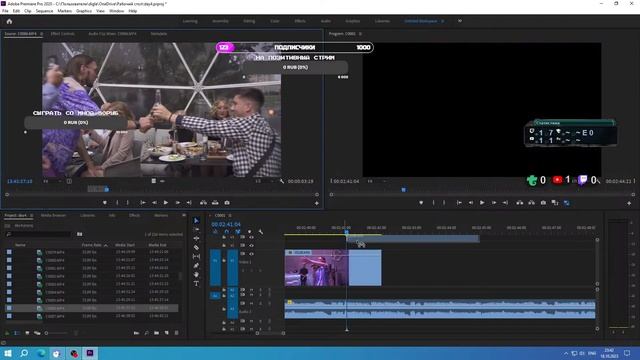Toggle V1 track output eye
640x360 pixels.
tap(251, 253)
